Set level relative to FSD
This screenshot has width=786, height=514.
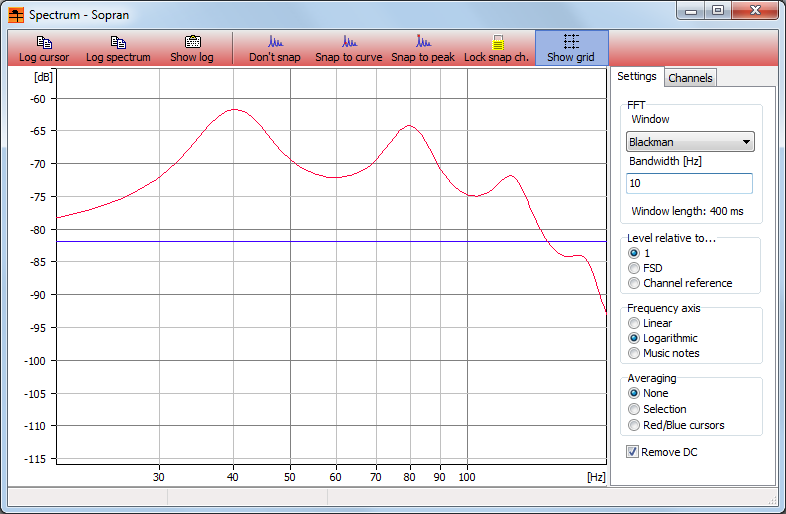pos(634,268)
